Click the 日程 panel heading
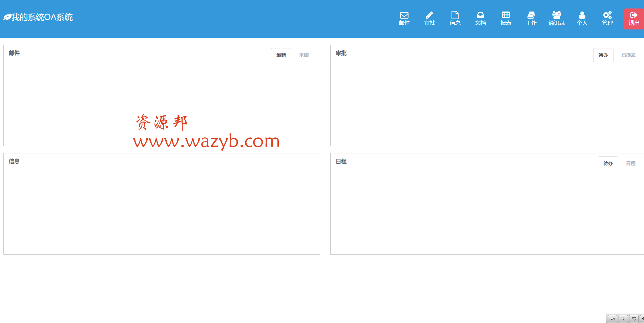The height and width of the screenshot is (323, 644). point(341,161)
